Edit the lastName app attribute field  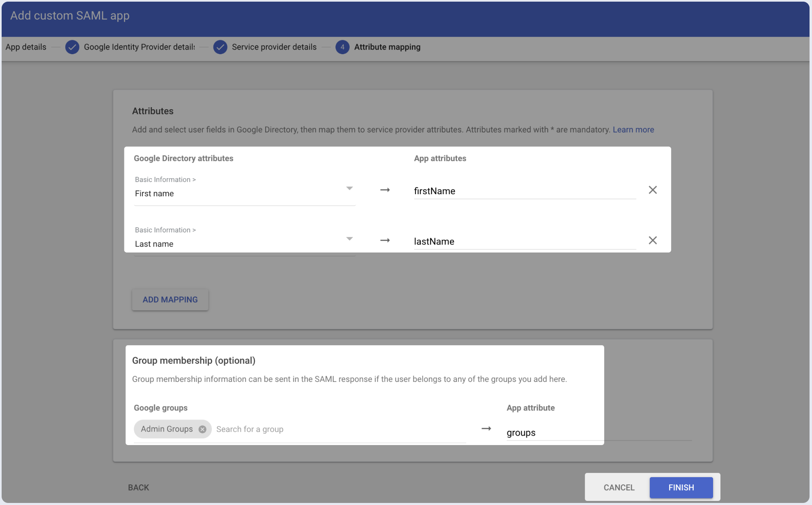[524, 242]
